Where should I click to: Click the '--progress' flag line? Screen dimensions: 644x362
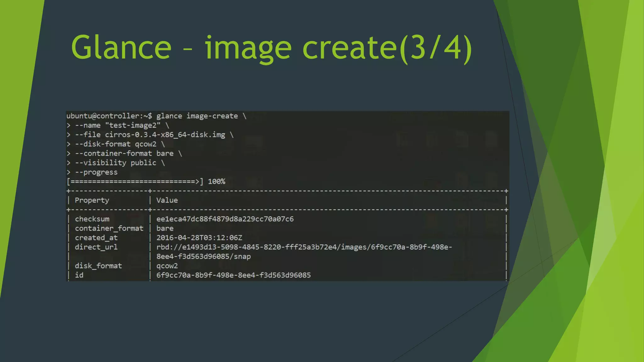[x=92, y=172]
